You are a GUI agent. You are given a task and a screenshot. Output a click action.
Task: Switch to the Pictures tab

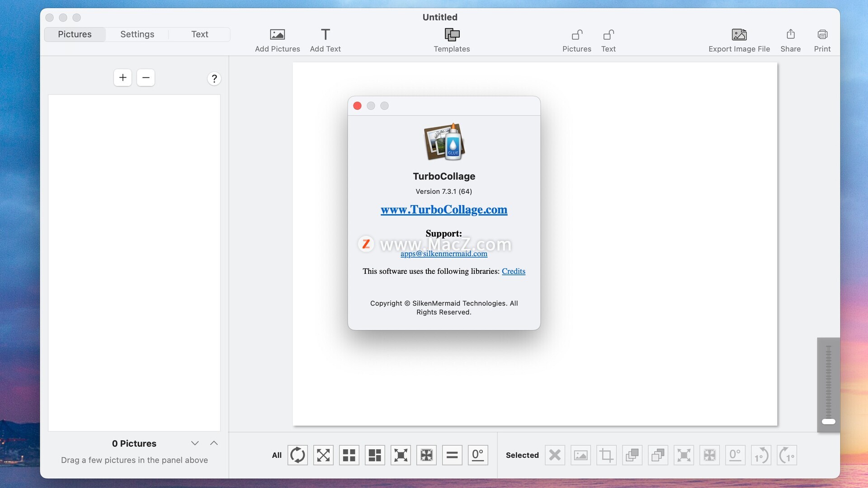(x=75, y=34)
